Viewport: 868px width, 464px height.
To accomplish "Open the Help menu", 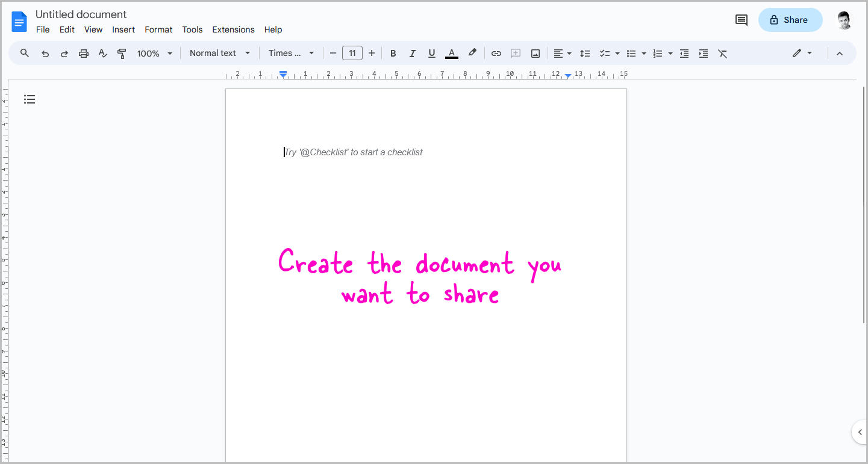I will pos(273,29).
